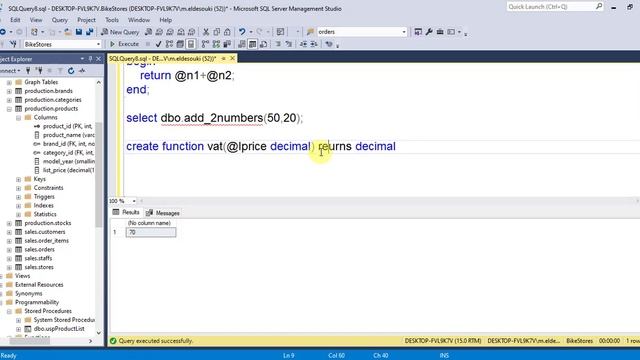Viewport: 640px width, 360px height.
Task: Click Comment out selected lines icon
Action: pos(278,44)
